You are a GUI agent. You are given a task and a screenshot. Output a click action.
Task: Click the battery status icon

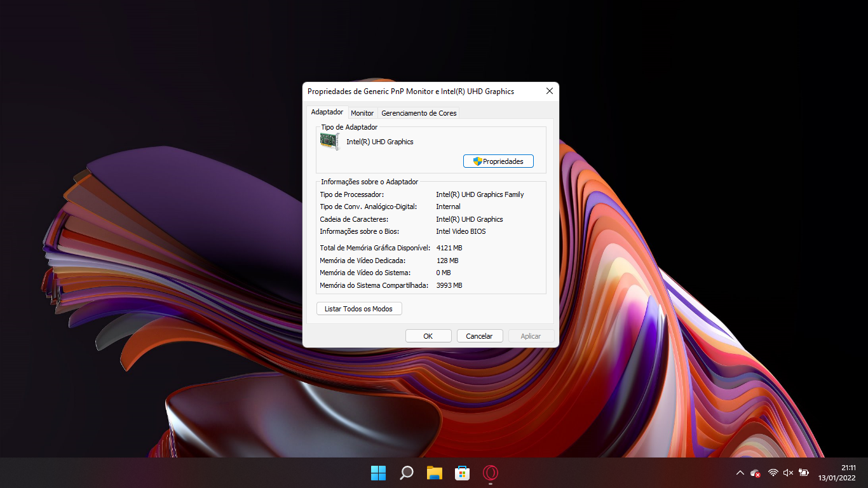pyautogui.click(x=804, y=473)
